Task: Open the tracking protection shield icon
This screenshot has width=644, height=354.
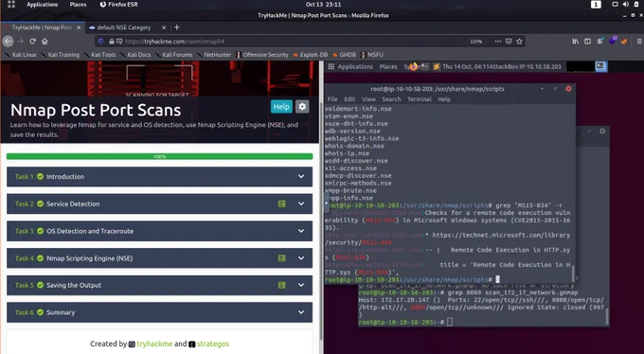Action: pos(101,41)
